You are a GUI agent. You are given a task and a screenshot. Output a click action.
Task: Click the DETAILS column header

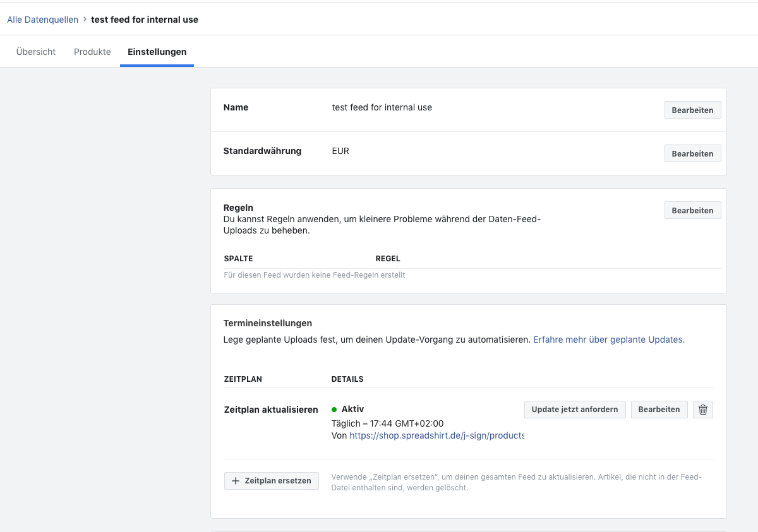(x=347, y=379)
